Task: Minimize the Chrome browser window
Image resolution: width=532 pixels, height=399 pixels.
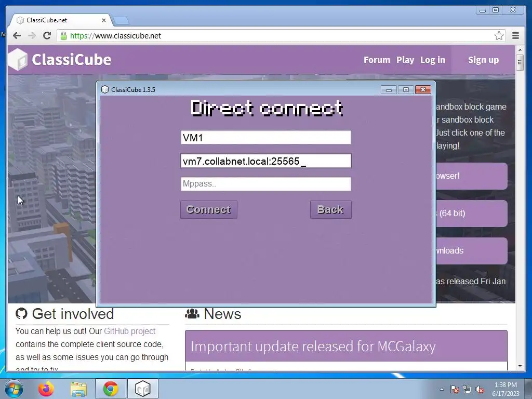Action: (x=483, y=10)
